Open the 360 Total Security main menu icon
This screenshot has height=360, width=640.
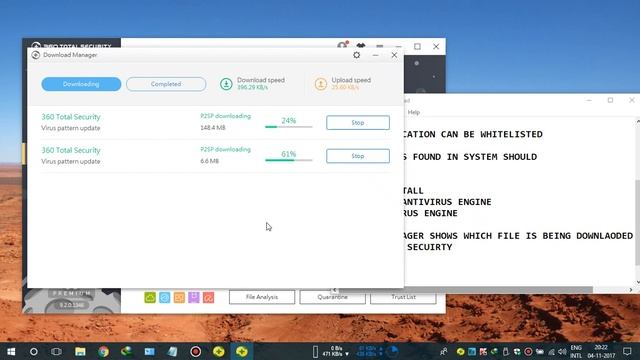pos(380,46)
